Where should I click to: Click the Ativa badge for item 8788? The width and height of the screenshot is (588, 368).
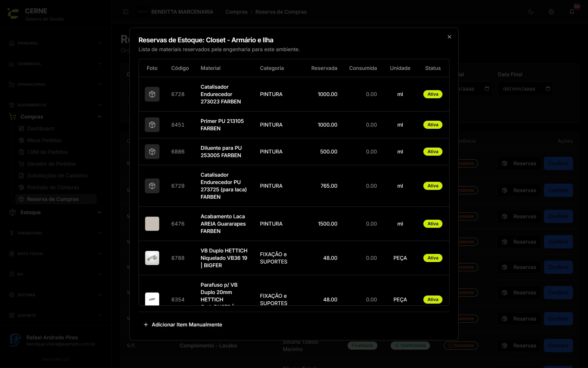point(433,258)
